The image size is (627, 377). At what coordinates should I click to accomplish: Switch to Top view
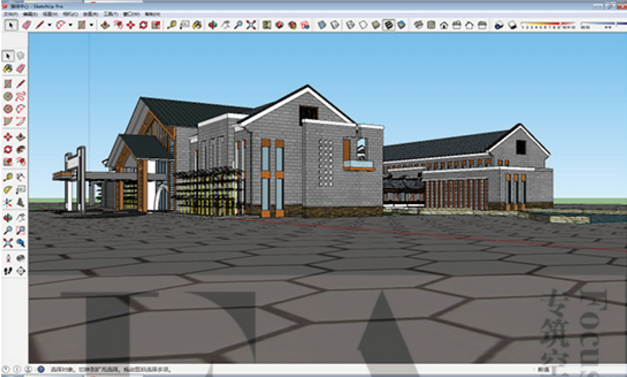coord(431,25)
